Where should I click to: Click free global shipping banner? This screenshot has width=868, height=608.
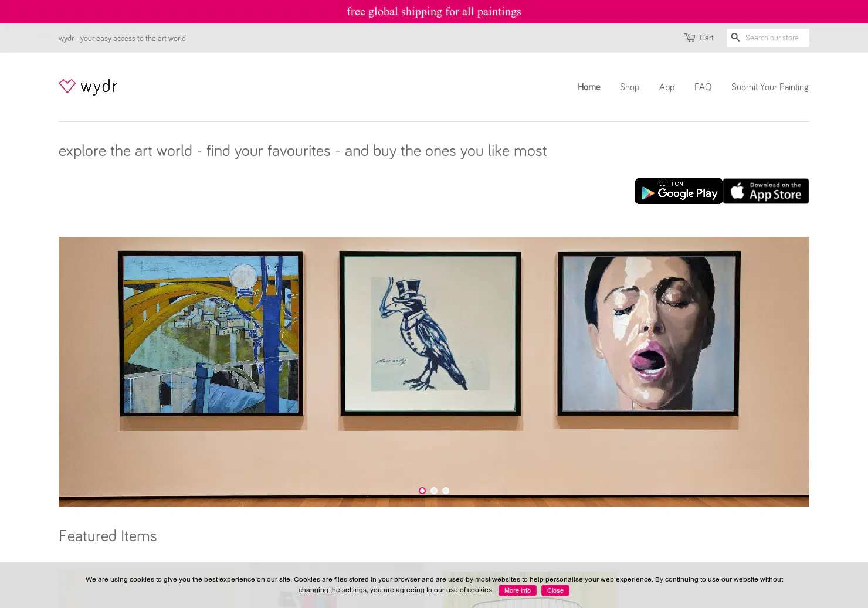[434, 12]
